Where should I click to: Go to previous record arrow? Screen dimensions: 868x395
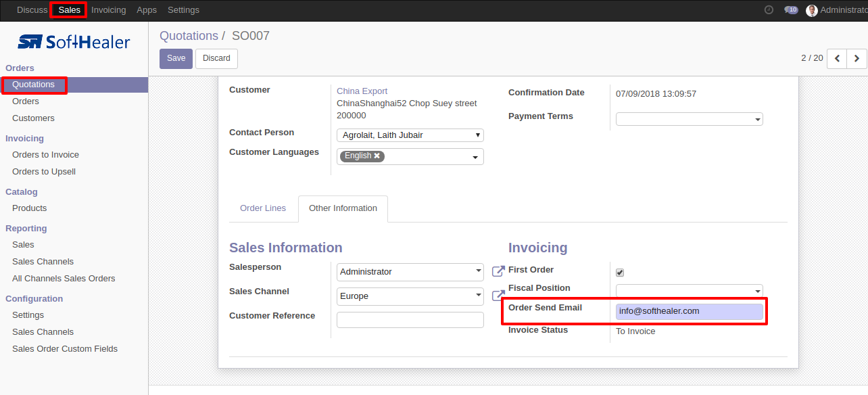(837, 58)
